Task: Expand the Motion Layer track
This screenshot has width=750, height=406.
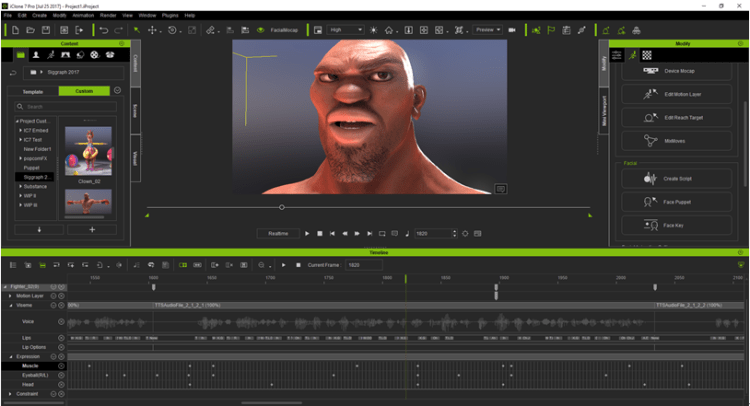Action: [x=10, y=296]
